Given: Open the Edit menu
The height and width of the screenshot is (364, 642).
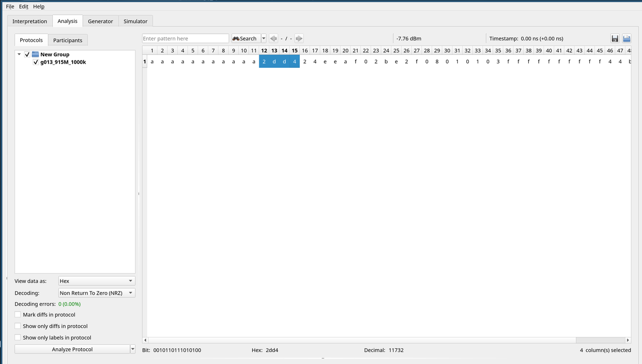Looking at the screenshot, I should pos(23,7).
